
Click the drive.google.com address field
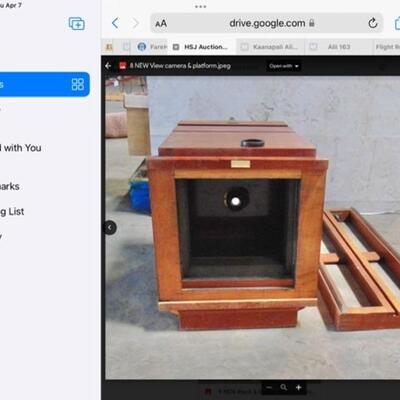tap(267, 23)
